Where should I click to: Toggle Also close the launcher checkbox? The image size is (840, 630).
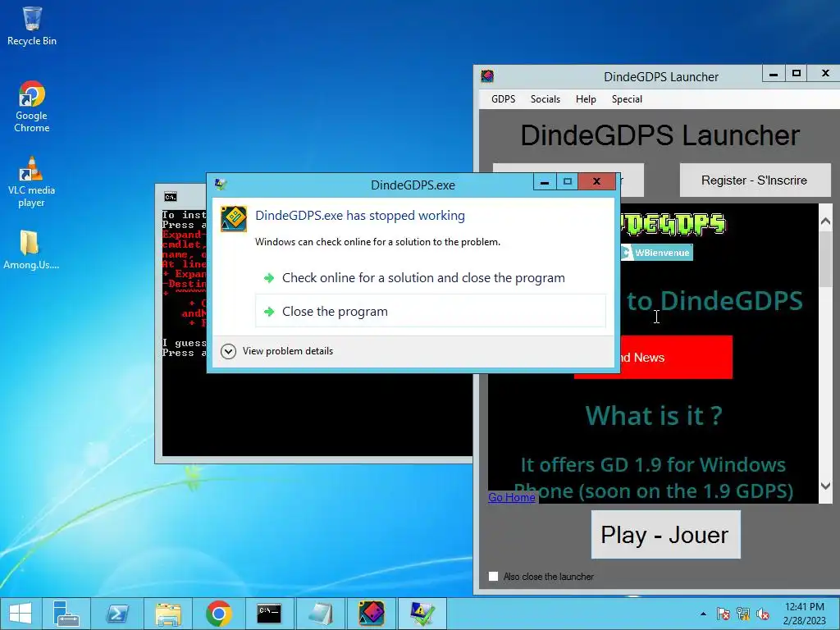tap(493, 577)
